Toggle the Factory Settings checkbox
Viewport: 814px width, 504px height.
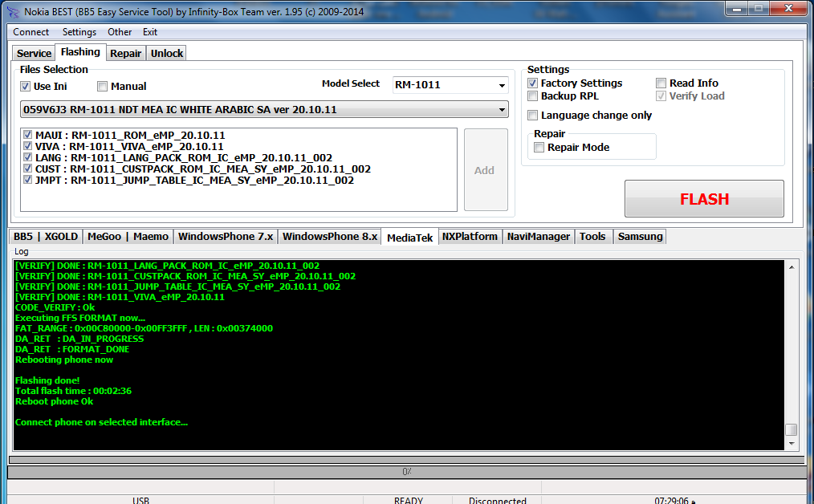(x=532, y=83)
